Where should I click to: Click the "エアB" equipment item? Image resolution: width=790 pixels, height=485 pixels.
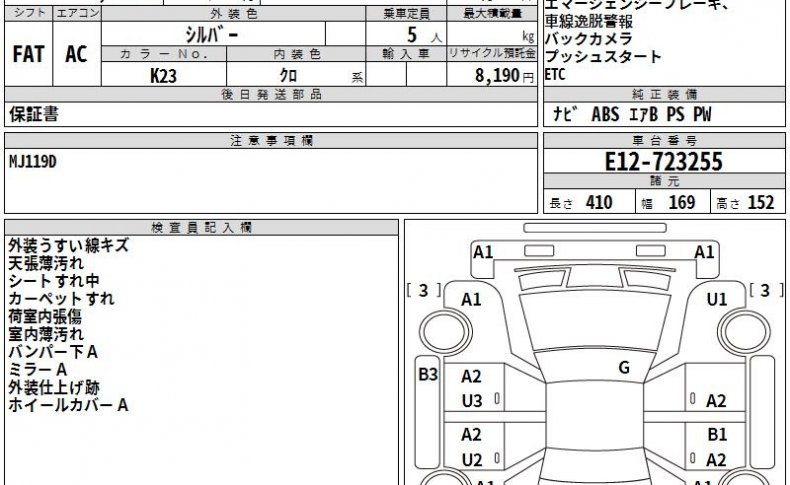pos(643,114)
